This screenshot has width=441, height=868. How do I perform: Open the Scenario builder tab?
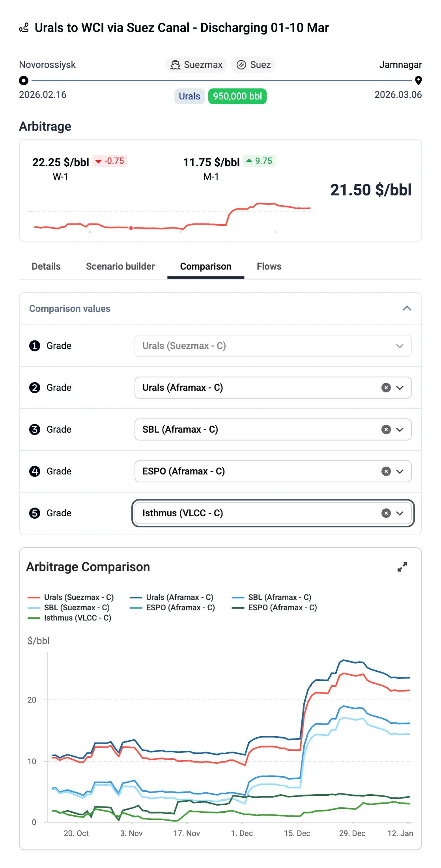click(120, 266)
